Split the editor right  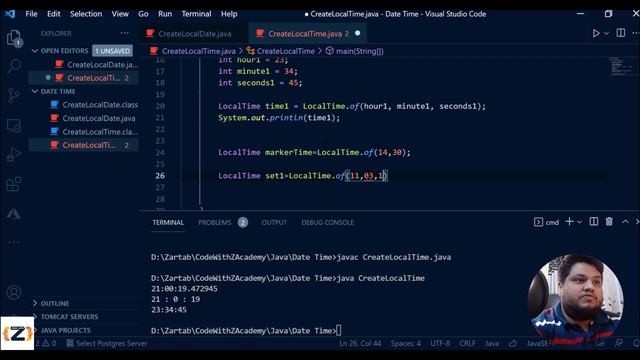click(620, 33)
